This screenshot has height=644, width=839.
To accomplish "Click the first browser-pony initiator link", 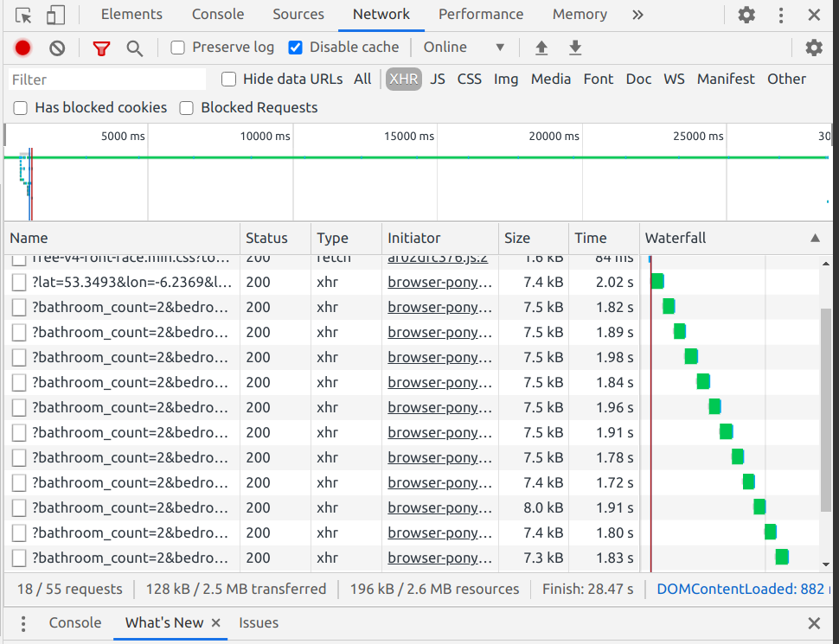I will coord(439,282).
